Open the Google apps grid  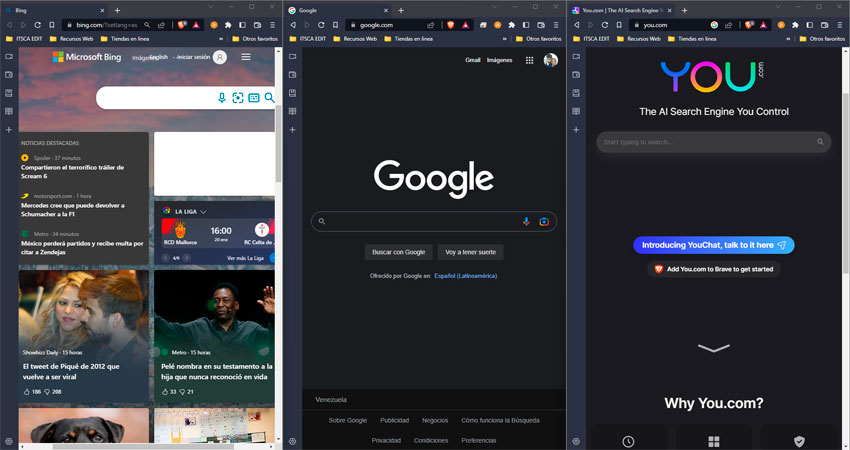(x=529, y=60)
